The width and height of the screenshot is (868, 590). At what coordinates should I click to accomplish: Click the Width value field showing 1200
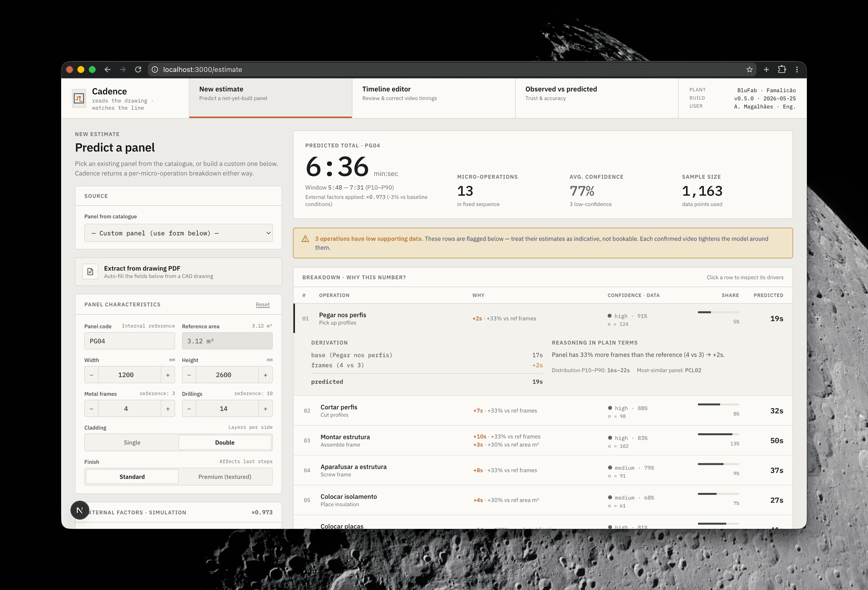(130, 375)
